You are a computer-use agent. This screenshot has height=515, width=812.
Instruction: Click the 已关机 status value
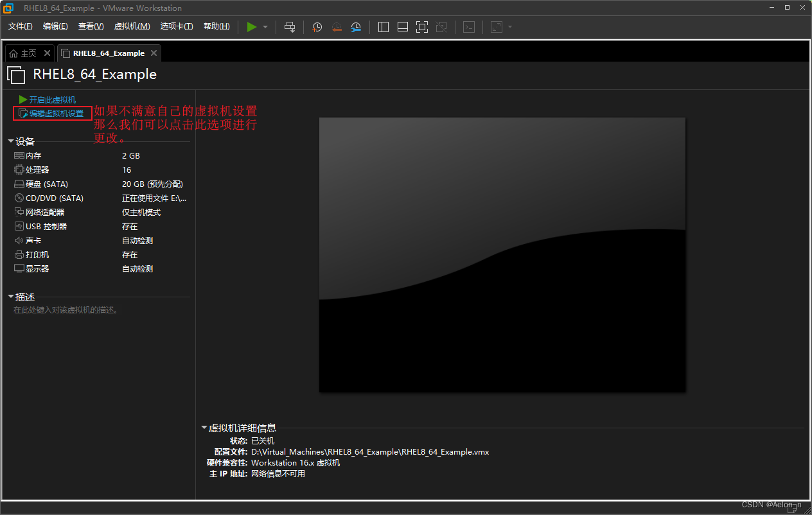pos(263,441)
